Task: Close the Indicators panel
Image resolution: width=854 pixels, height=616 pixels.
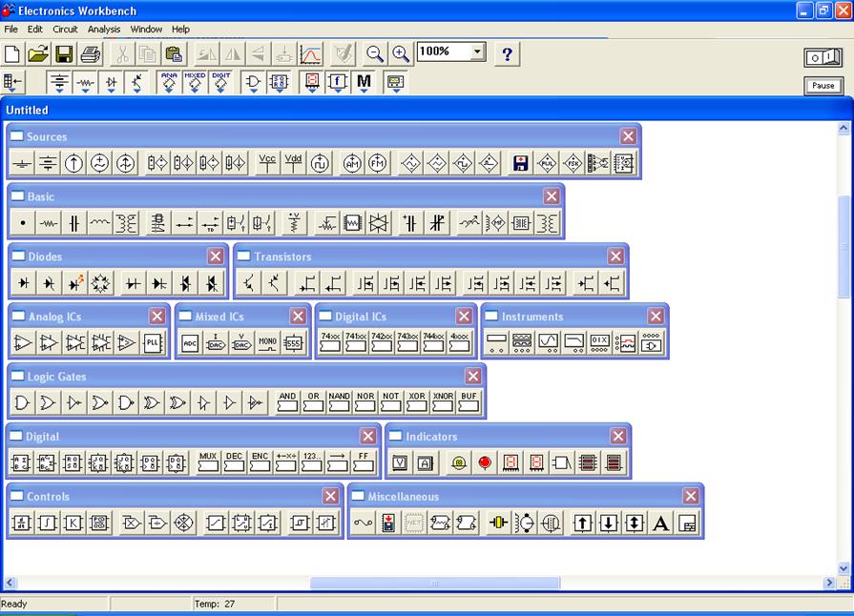Action: click(x=618, y=436)
